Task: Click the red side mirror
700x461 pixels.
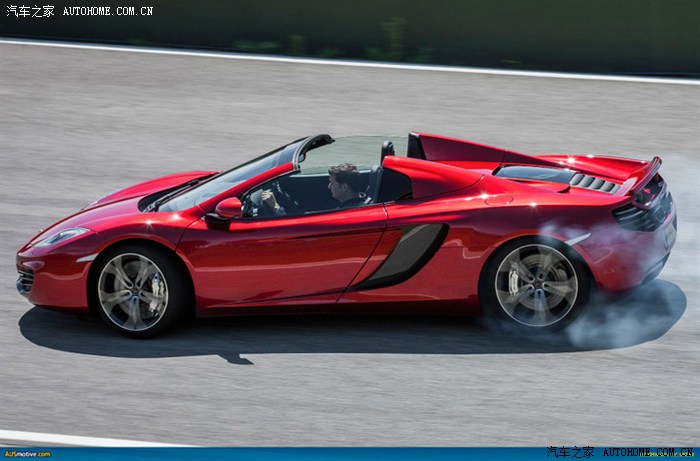Action: 229,207
